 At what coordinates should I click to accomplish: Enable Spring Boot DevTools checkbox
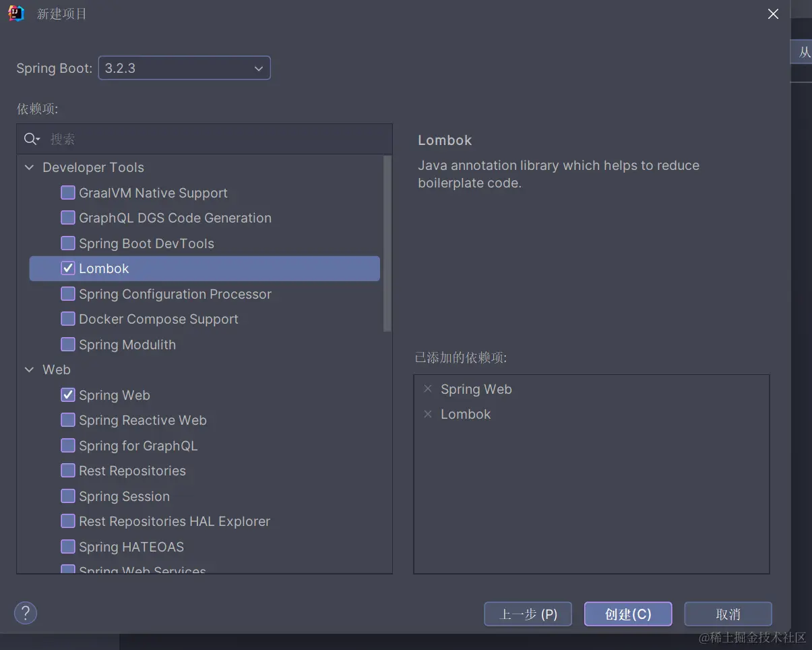[68, 243]
